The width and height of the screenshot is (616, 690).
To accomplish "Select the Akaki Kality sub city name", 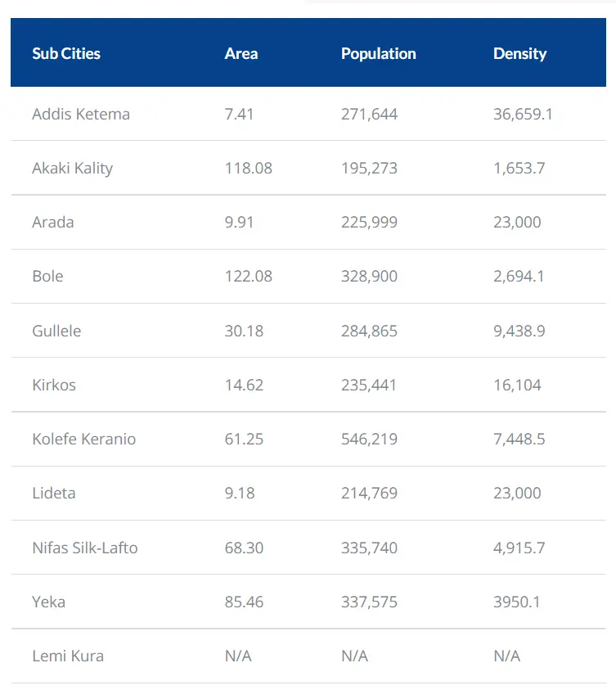I will pyautogui.click(x=73, y=168).
